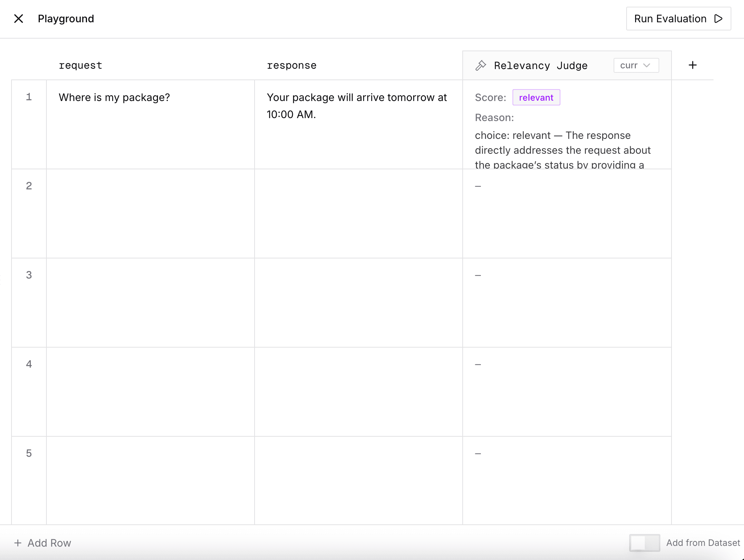
Task: Select the response column header
Action: point(291,66)
